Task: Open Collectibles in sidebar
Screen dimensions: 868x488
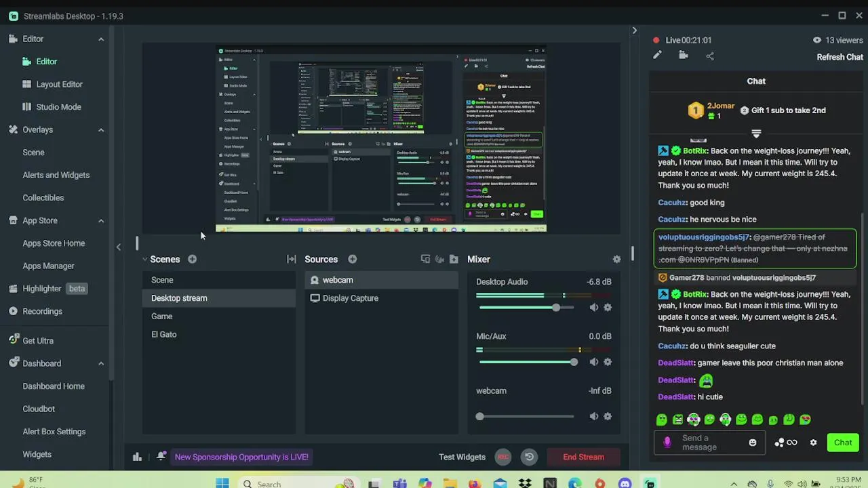Action: coord(43,198)
